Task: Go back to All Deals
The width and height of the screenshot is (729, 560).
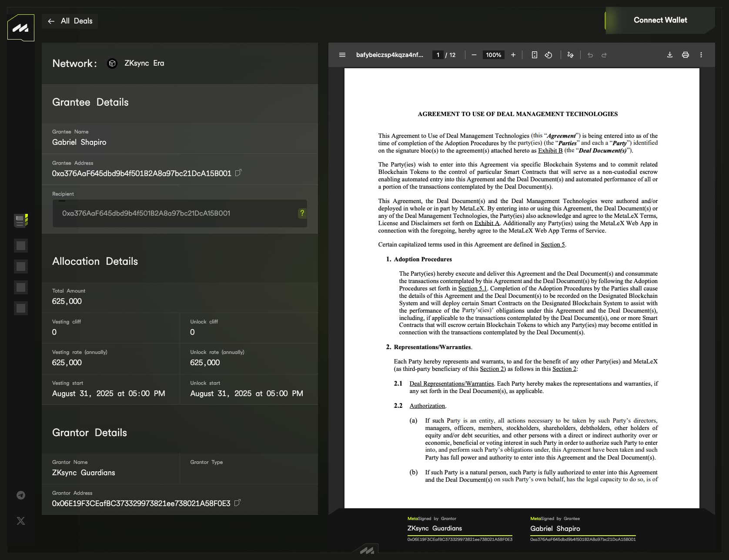Action: pyautogui.click(x=70, y=21)
